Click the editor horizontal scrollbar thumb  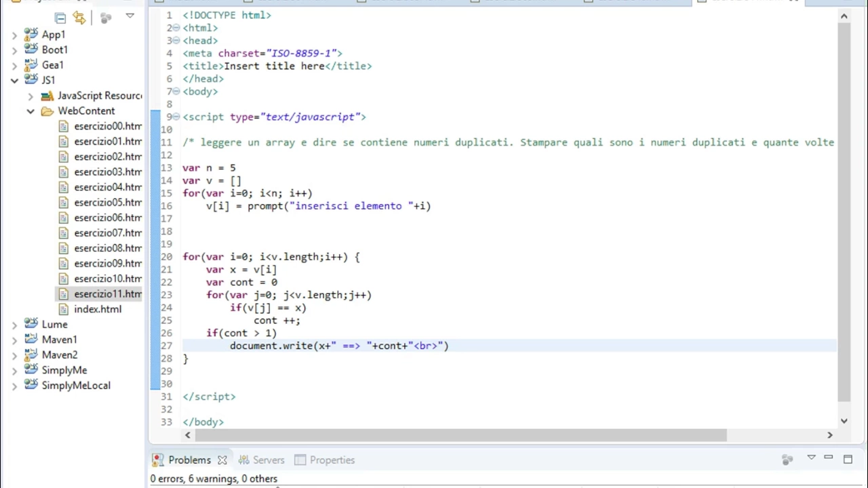(462, 435)
